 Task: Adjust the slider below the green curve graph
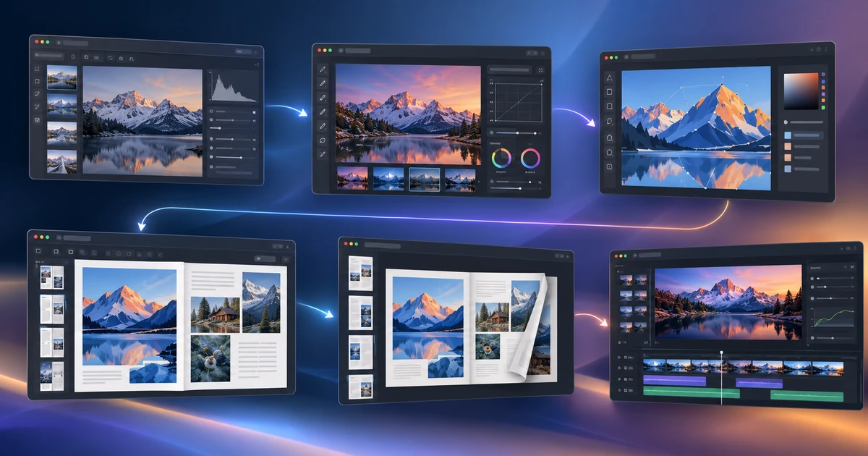pyautogui.click(x=833, y=338)
